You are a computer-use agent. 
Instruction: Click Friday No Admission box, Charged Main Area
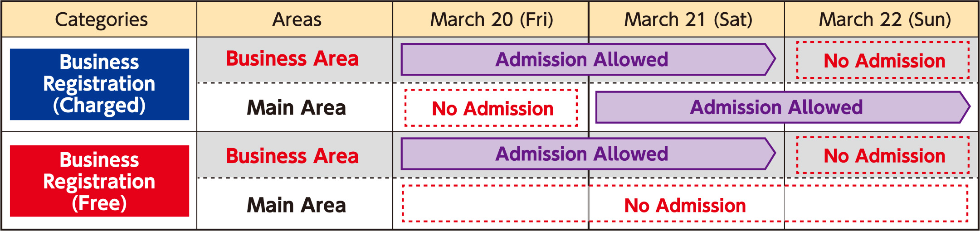tap(492, 109)
